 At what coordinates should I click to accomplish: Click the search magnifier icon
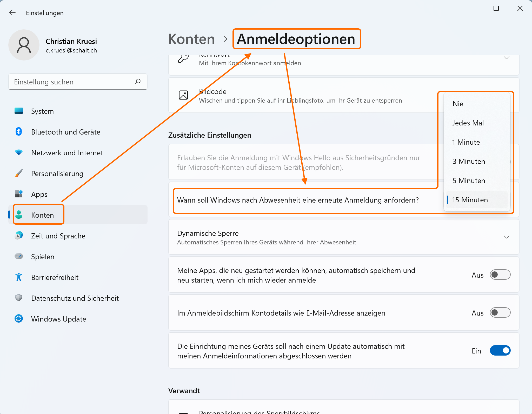[138, 82]
